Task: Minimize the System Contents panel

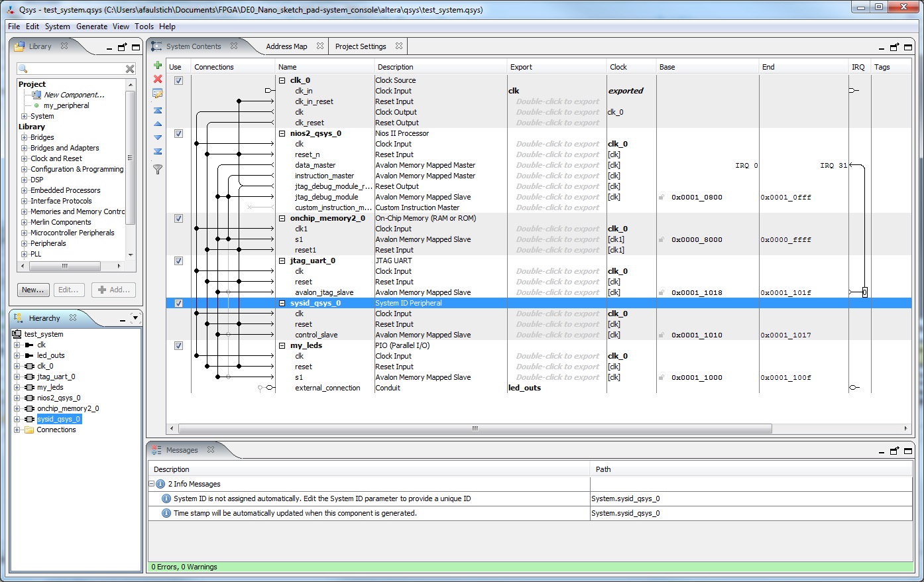Action: (882, 48)
